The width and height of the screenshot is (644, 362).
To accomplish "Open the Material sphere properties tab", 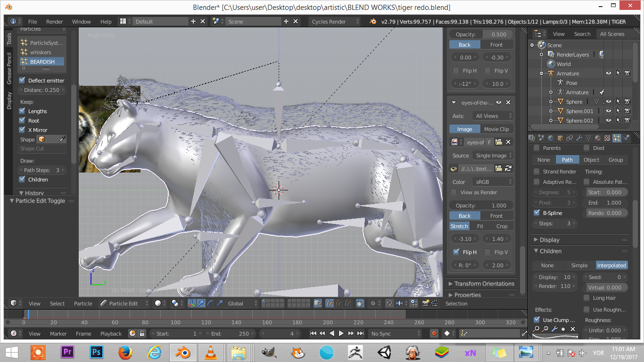I will [598, 138].
